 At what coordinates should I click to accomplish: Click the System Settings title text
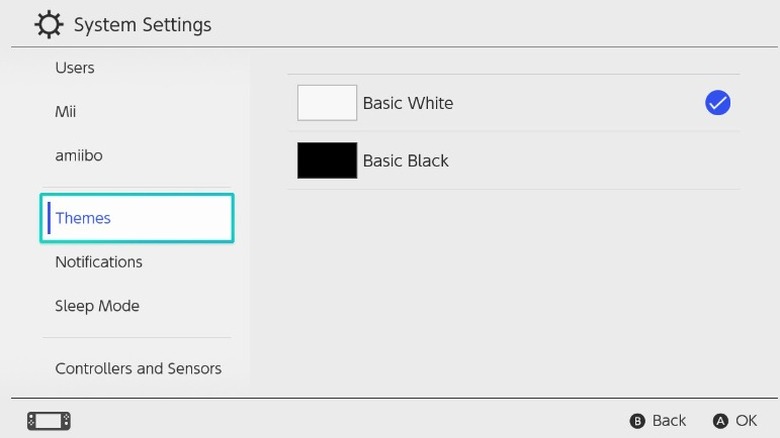pyautogui.click(x=143, y=24)
